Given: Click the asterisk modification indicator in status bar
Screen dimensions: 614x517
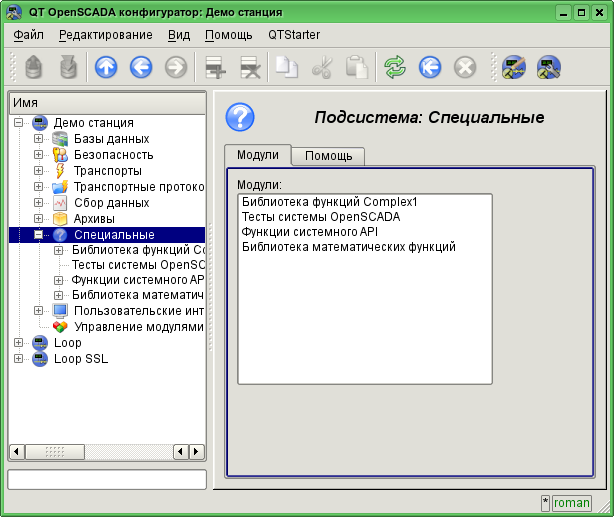Looking at the screenshot, I should pyautogui.click(x=545, y=503).
